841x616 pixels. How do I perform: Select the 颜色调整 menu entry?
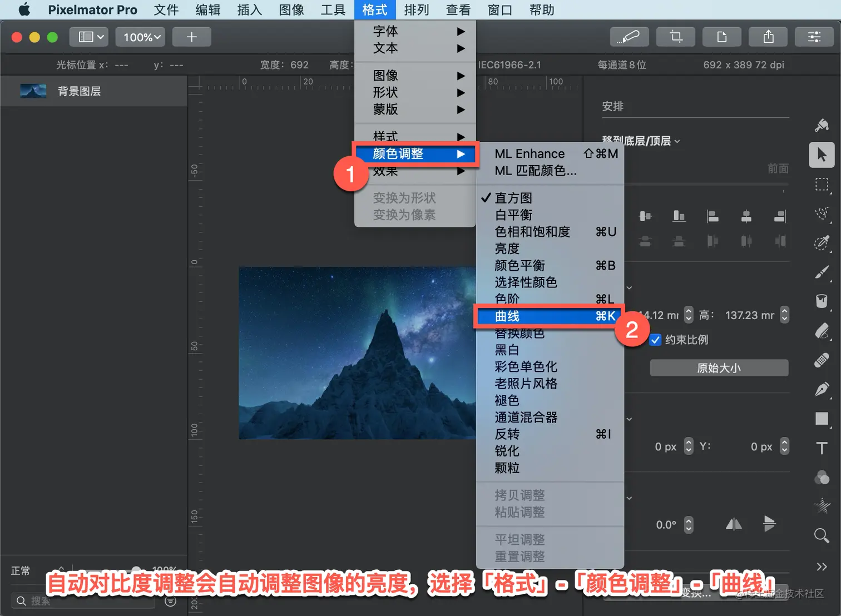tap(415, 154)
